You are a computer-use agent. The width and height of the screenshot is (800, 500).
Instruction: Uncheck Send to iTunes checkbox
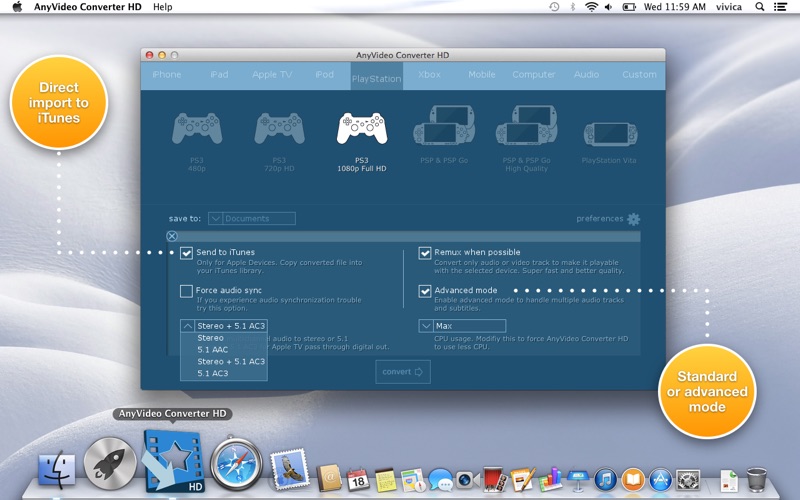[186, 253]
